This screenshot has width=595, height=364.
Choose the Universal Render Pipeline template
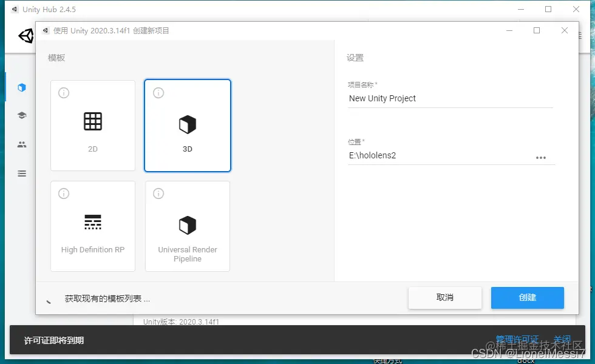188,226
